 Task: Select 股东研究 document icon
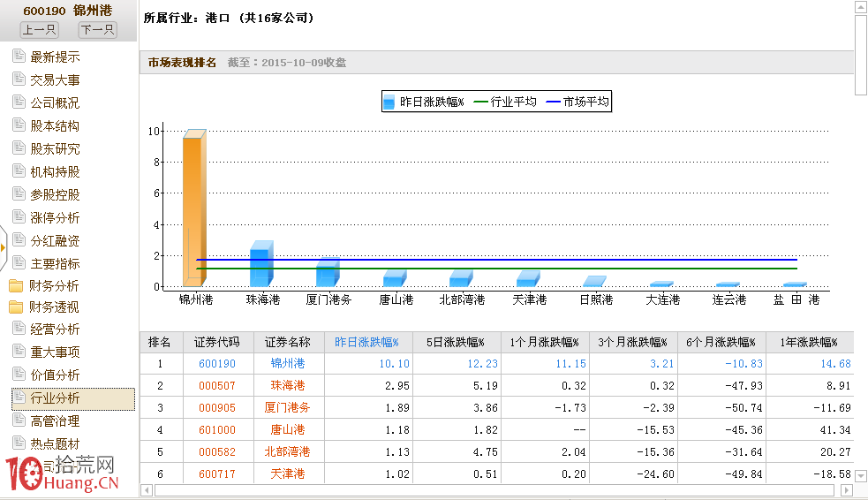(19, 148)
